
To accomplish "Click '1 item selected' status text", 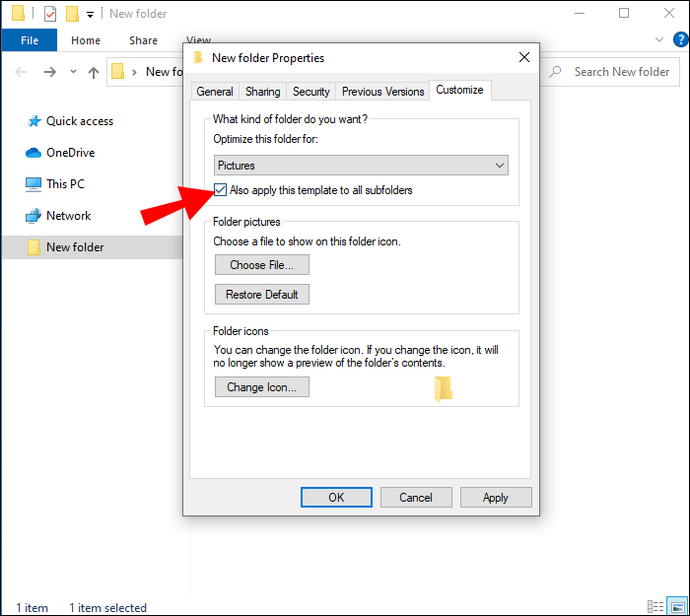I will pos(107,608).
